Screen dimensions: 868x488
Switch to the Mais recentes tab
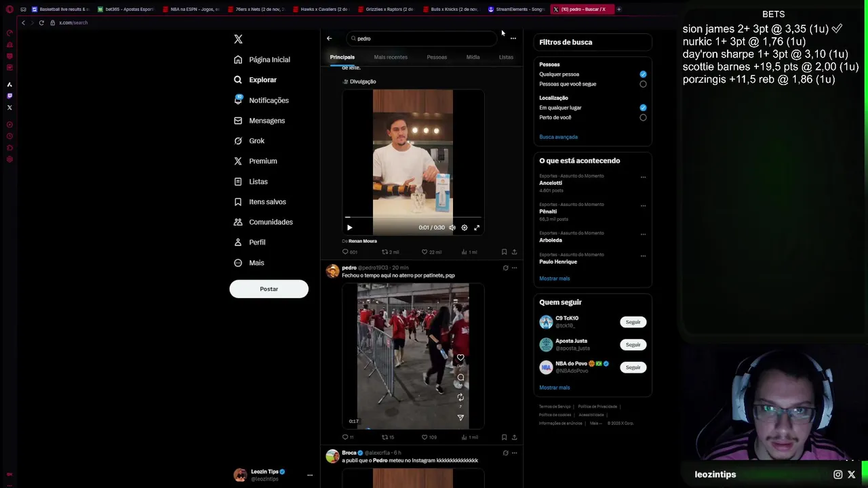pyautogui.click(x=391, y=57)
